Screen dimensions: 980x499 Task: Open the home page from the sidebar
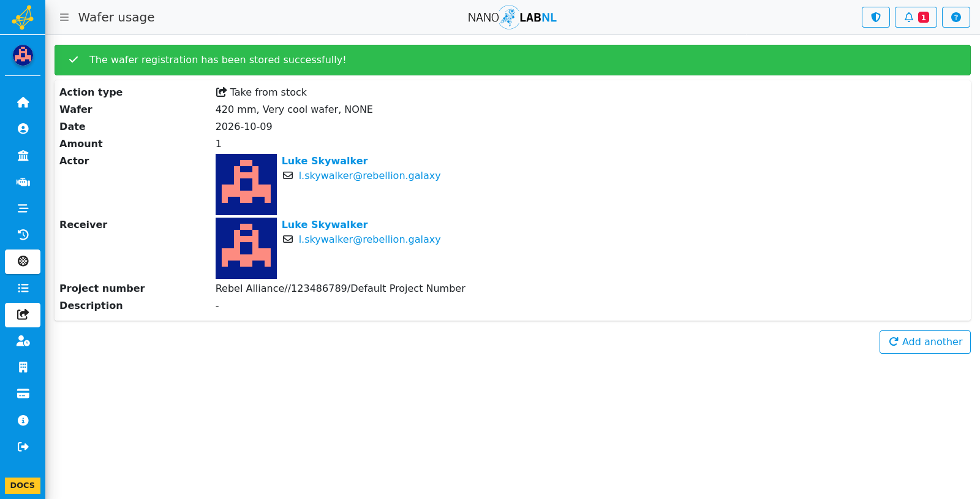pyautogui.click(x=23, y=102)
